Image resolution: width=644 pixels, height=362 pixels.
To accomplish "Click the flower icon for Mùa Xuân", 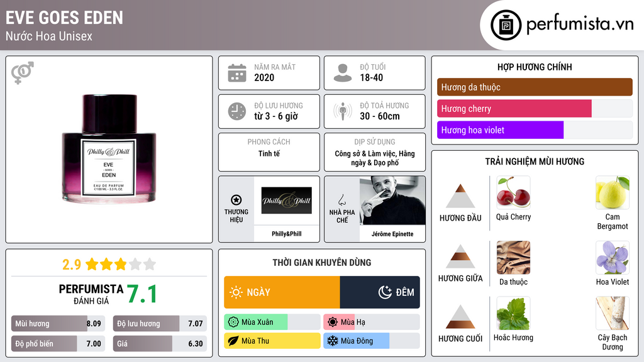I will tap(233, 322).
